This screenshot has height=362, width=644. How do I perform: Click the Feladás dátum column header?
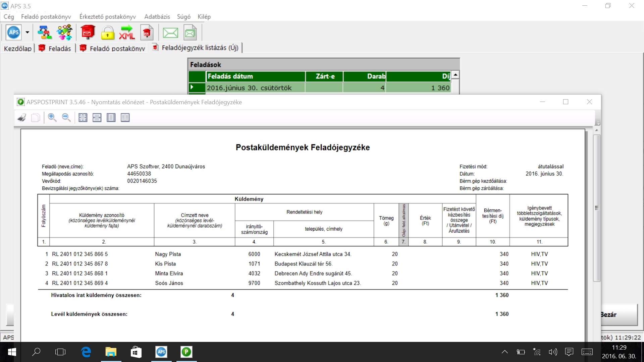coord(255,76)
